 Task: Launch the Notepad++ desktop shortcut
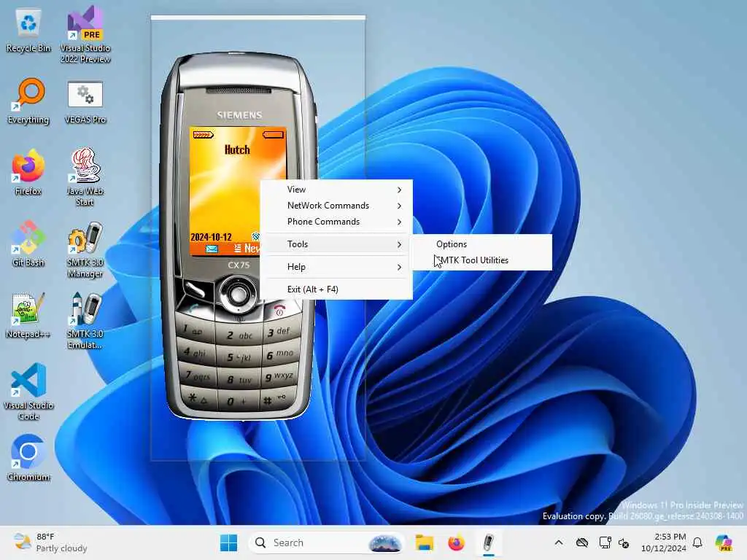click(x=28, y=315)
